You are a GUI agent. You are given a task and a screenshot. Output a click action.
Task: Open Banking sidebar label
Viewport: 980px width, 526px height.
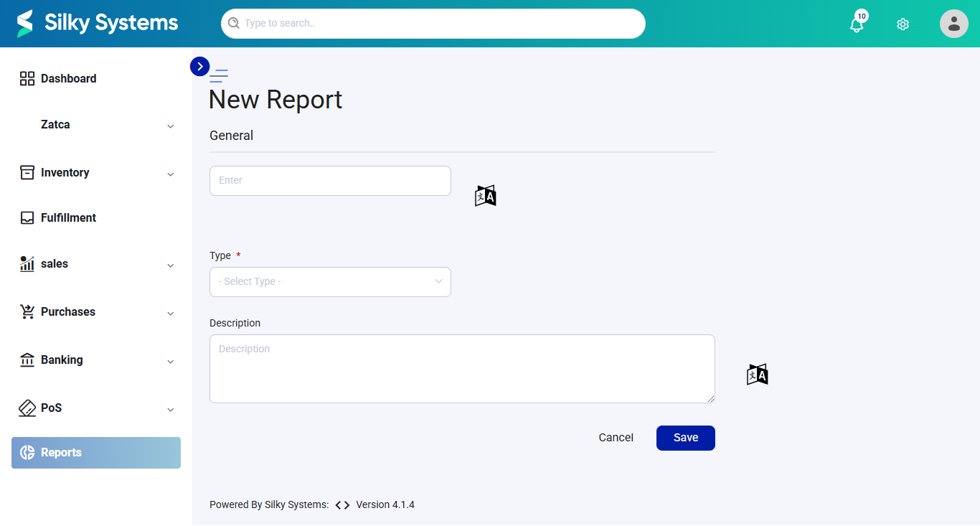click(x=62, y=360)
